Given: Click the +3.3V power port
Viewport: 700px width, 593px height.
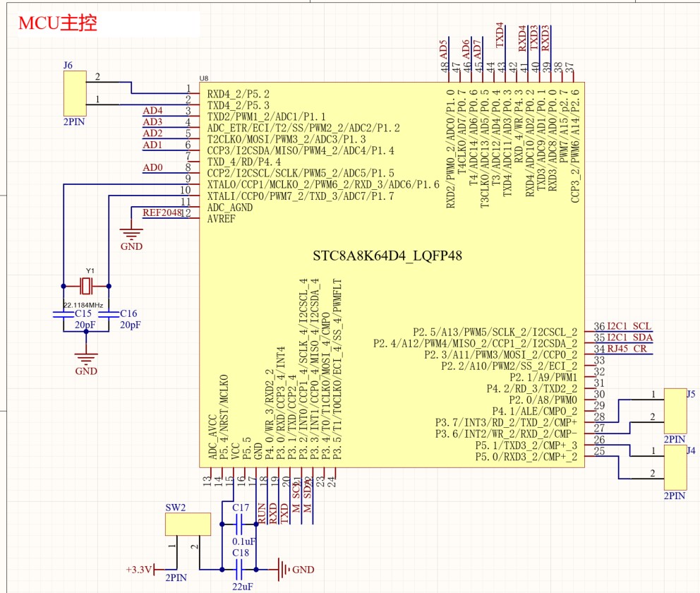Looking at the screenshot, I should coord(140,570).
